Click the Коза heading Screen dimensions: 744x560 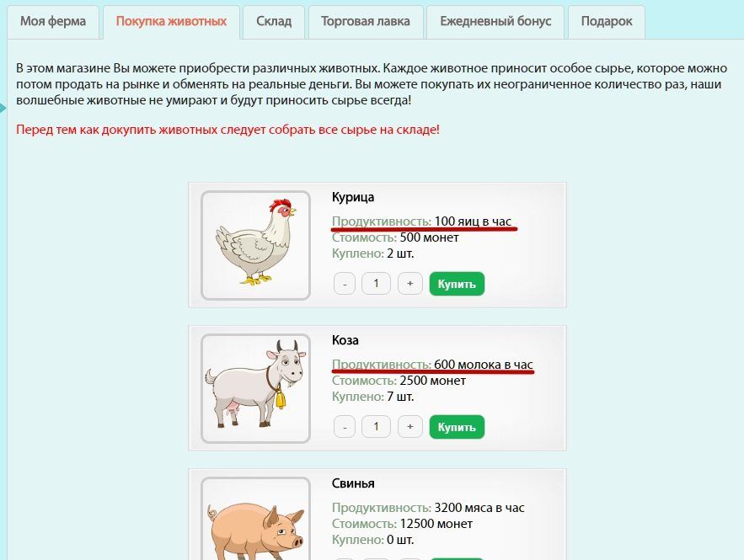345,340
